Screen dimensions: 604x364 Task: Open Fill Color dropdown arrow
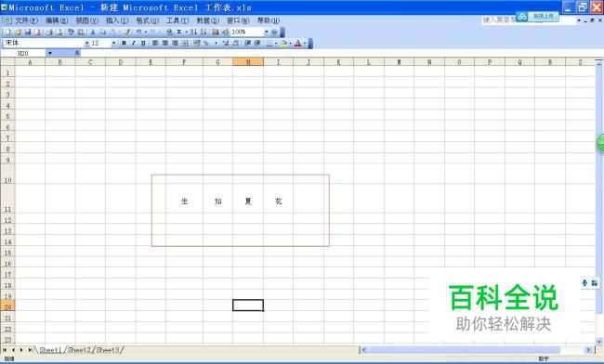[x=290, y=43]
